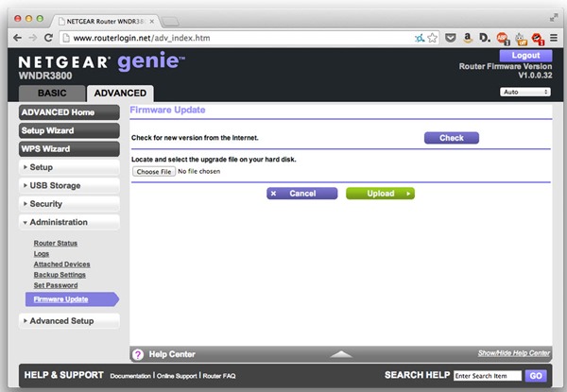Close the NETGEAR Router browser tab
The width and height of the screenshot is (567, 392).
click(x=152, y=22)
